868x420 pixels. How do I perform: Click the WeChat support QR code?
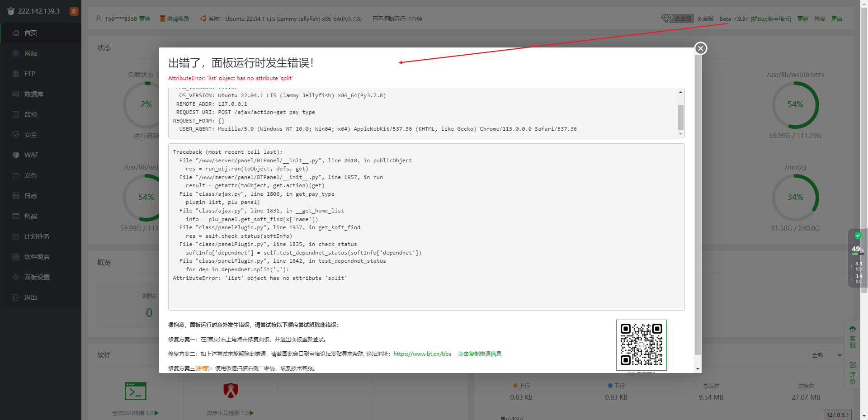[x=641, y=345]
